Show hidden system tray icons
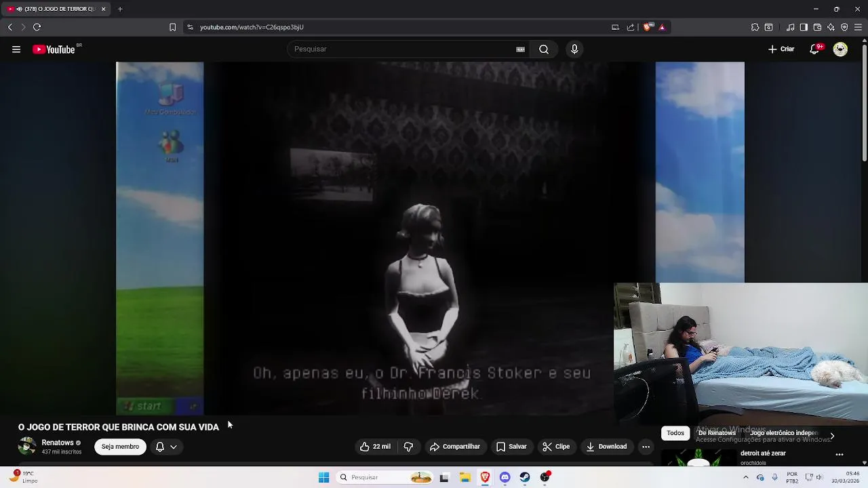The height and width of the screenshot is (488, 868). tap(746, 477)
